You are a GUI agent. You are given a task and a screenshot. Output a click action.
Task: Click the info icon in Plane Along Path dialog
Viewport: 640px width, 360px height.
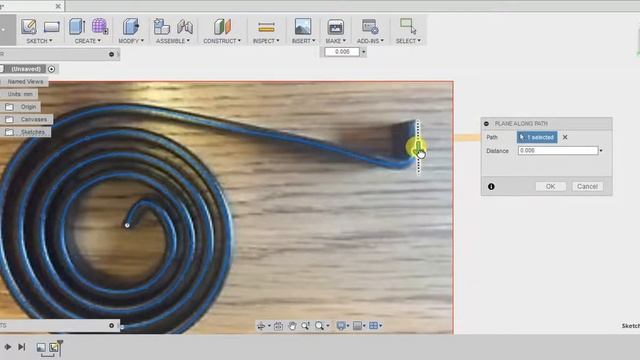(x=491, y=187)
